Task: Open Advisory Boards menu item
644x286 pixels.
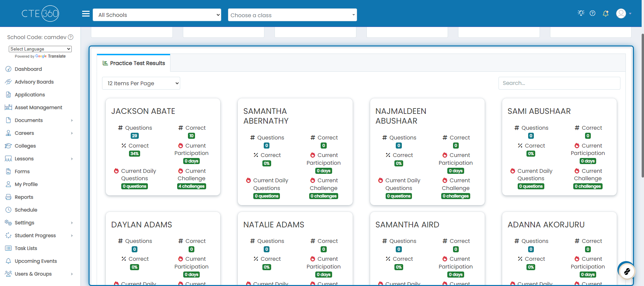Action: pyautogui.click(x=34, y=82)
